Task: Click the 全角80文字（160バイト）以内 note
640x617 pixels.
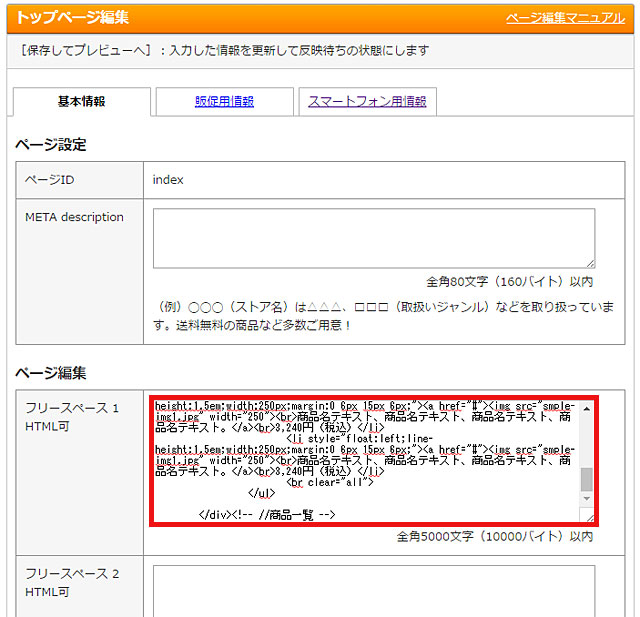Action: click(509, 282)
